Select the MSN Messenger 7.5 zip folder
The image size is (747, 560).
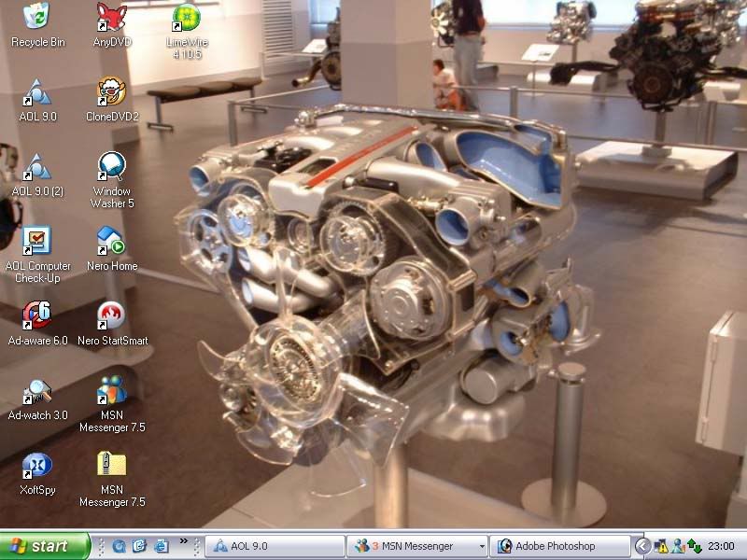click(112, 479)
